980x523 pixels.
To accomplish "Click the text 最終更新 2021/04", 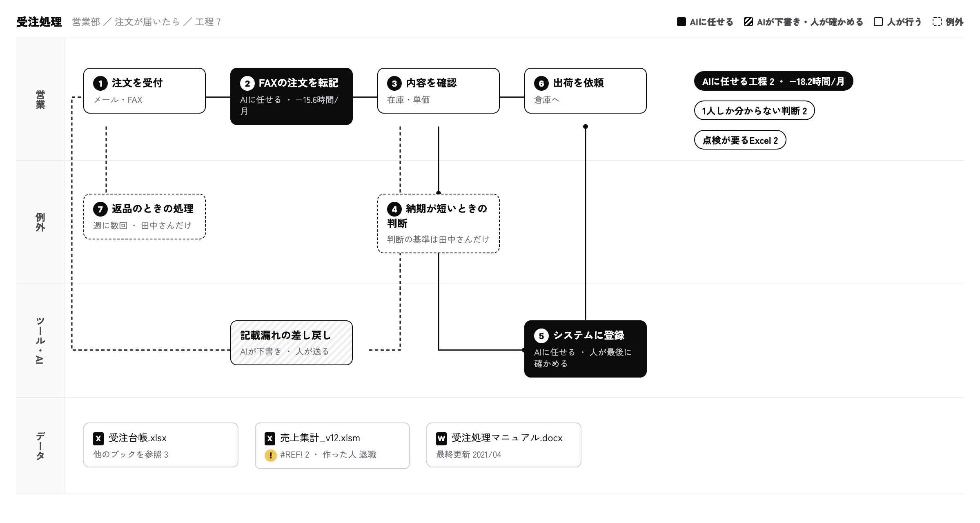I will click(469, 455).
